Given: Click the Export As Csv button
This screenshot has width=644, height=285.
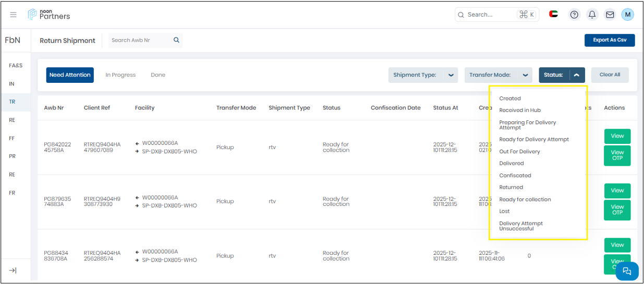Looking at the screenshot, I should pos(609,40).
